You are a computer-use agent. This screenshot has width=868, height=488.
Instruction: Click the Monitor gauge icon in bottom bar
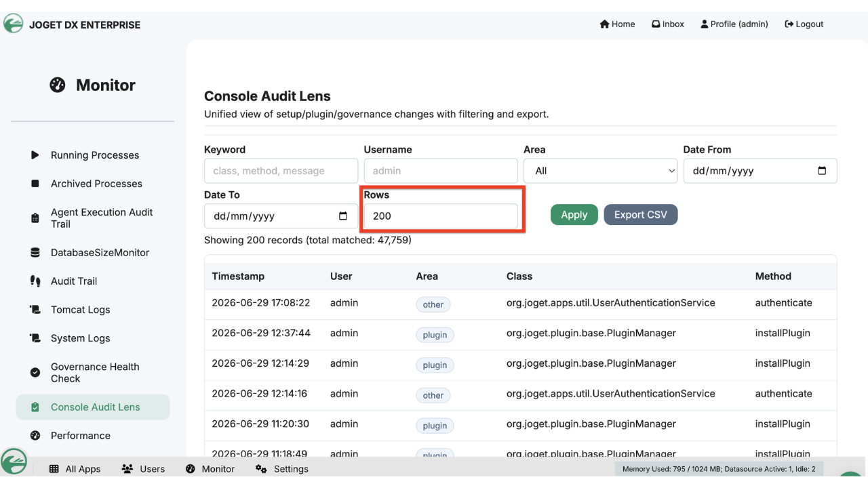pyautogui.click(x=190, y=469)
